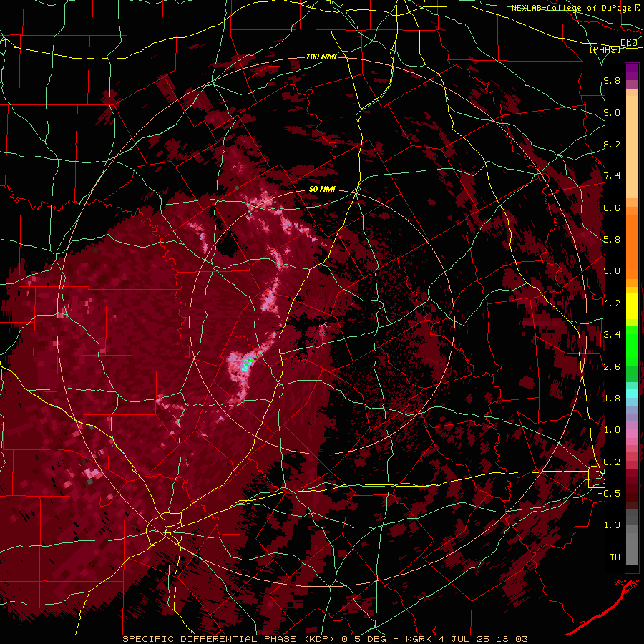Click the 9.0 scale value label
Viewport: 644px width, 644px height.
tap(612, 112)
